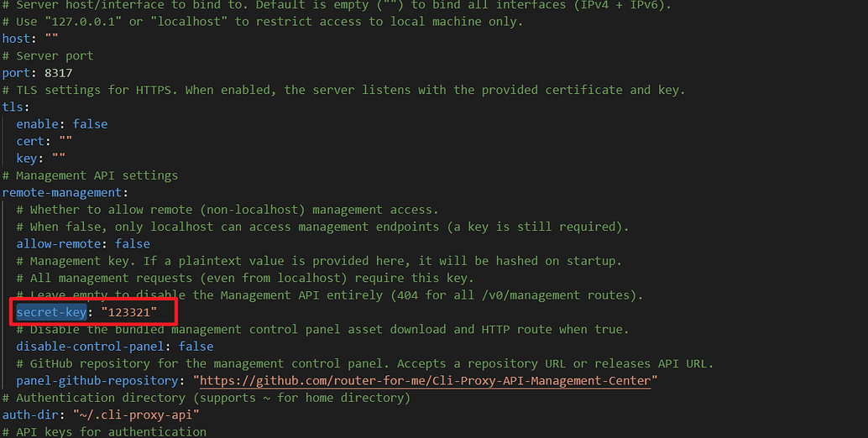Screen dimensions: 868x438
Task: Click the cert key under tls
Action: (30, 141)
